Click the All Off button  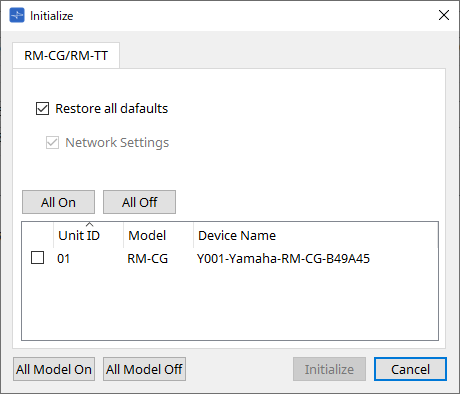click(x=139, y=202)
